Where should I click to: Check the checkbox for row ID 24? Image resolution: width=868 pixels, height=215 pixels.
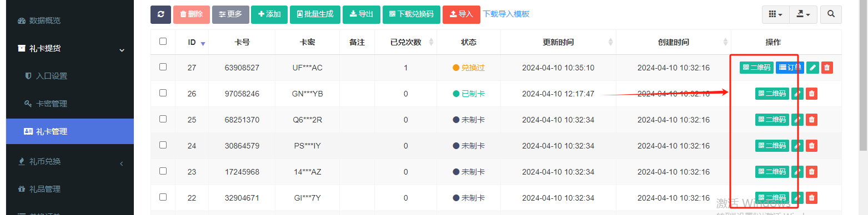click(163, 145)
